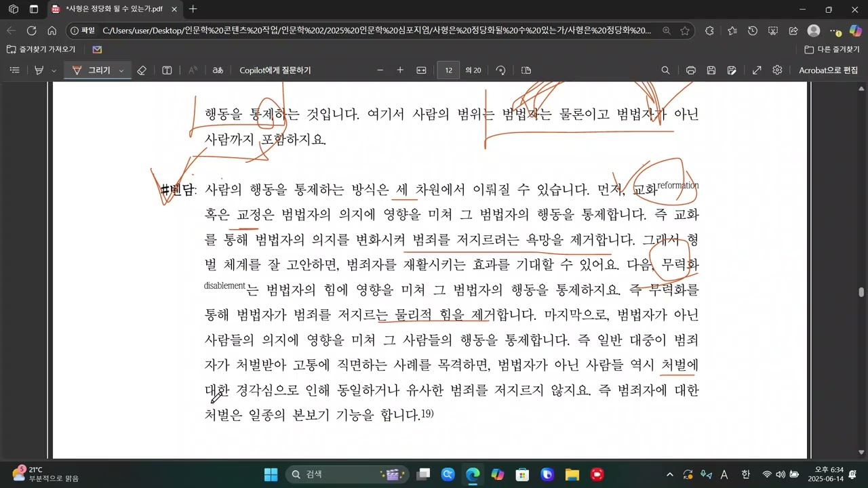The image size is (868, 488).
Task: Open Edge Settings and more menu
Action: tap(835, 30)
